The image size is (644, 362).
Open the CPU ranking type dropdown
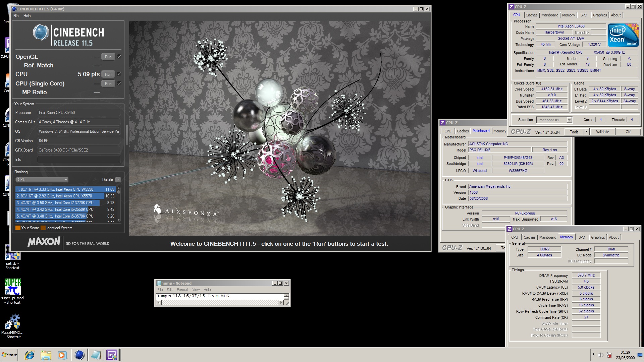coord(42,180)
